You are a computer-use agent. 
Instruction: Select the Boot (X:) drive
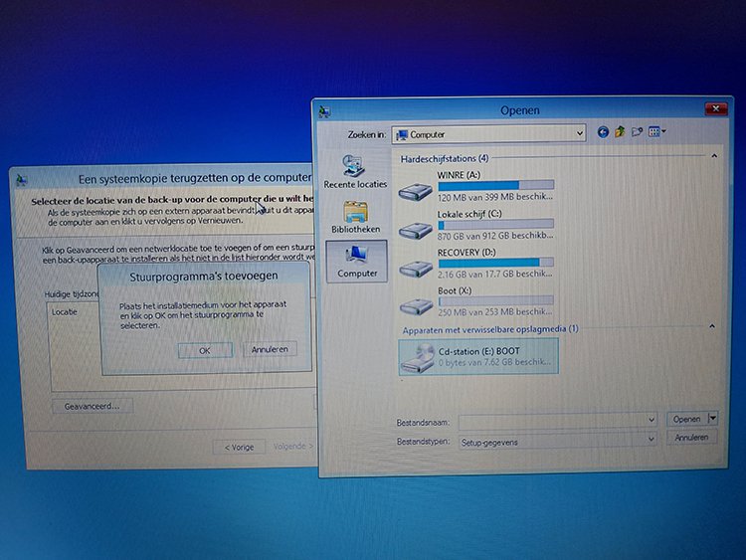[475, 301]
